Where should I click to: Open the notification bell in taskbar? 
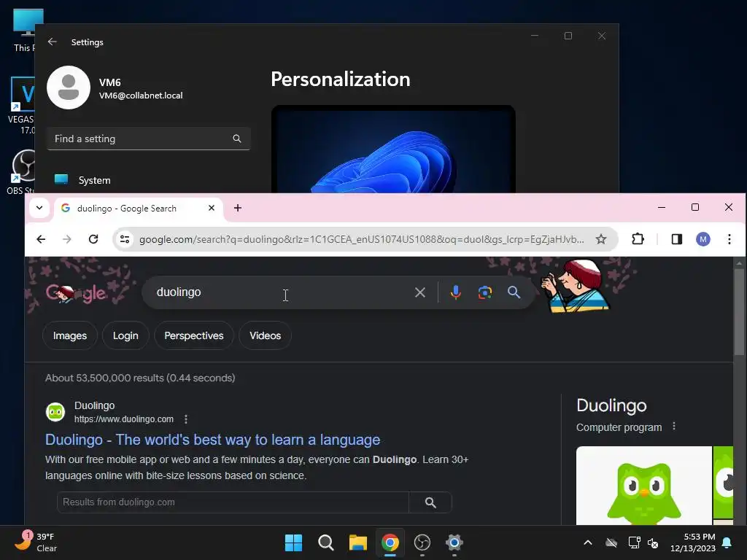(x=727, y=542)
